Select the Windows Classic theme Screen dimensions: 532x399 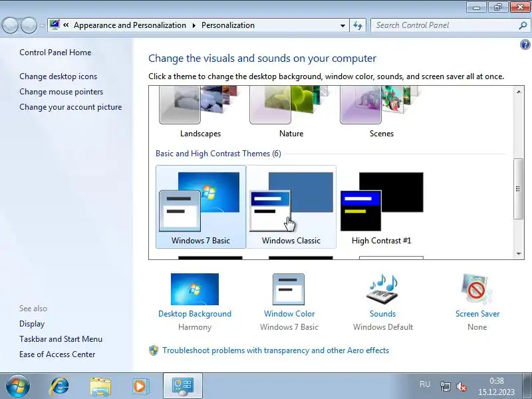[291, 207]
